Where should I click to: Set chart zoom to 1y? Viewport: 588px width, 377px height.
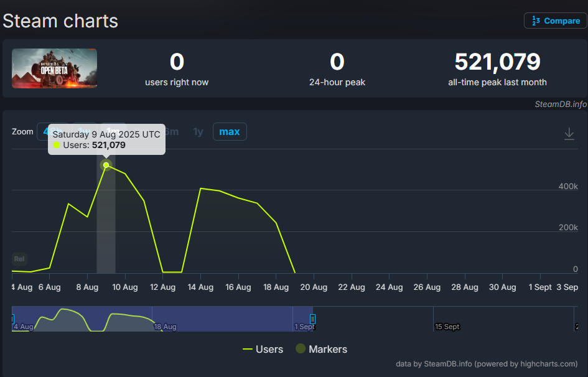pyautogui.click(x=198, y=132)
